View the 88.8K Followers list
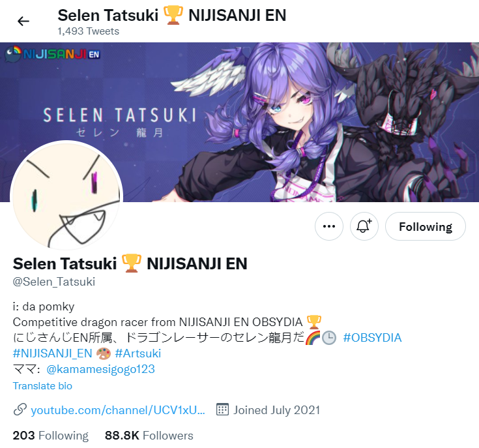Image resolution: width=479 pixels, height=448 pixels. (x=149, y=436)
